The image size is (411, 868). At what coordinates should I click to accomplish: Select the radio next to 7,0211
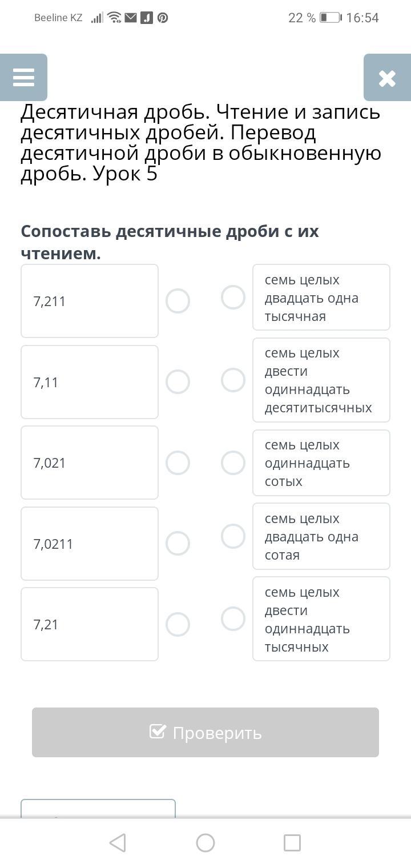[x=178, y=544]
